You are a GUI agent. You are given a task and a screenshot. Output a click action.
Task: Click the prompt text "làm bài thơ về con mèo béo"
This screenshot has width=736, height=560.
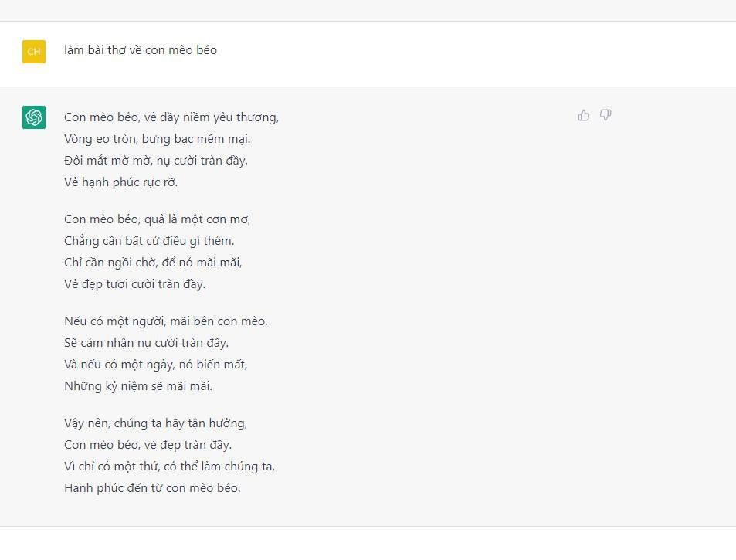(141, 50)
